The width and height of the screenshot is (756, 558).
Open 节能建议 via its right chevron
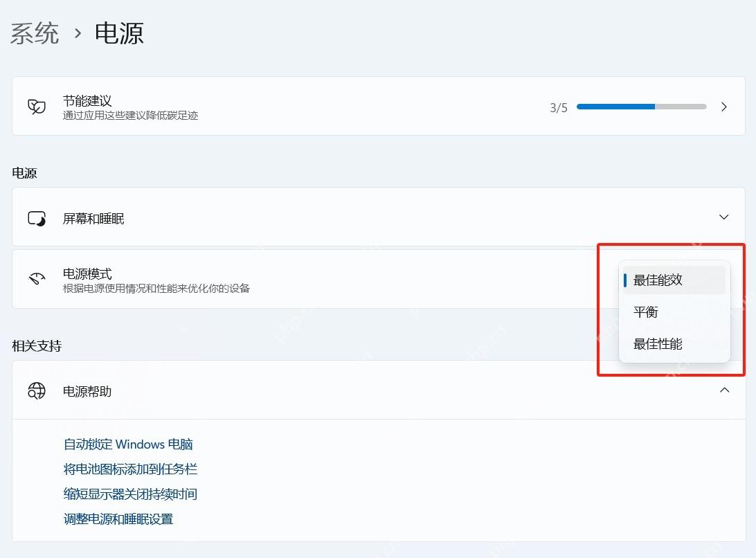click(x=723, y=107)
